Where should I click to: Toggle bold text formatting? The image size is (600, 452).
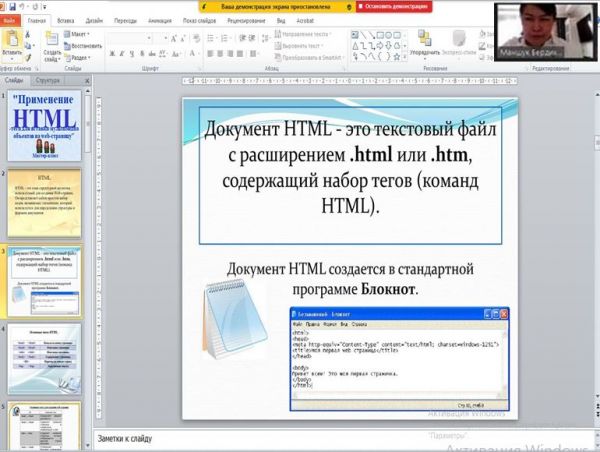[112, 54]
